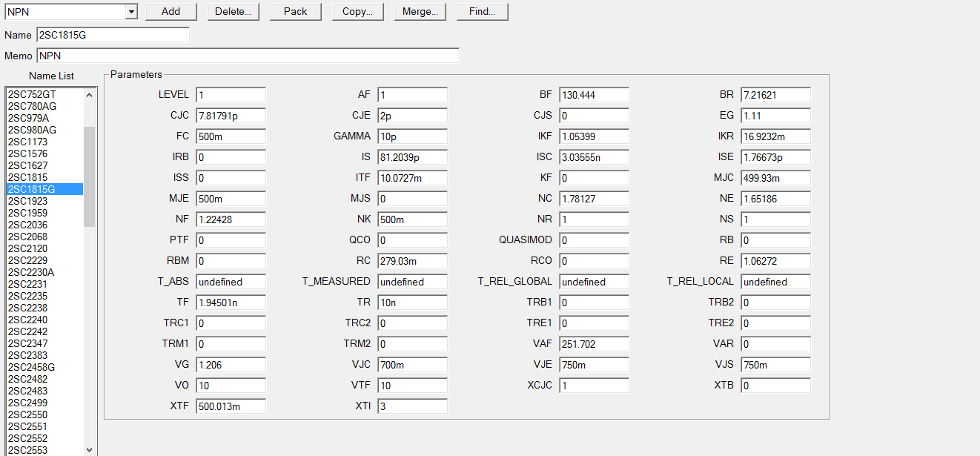980x456 pixels.
Task: Focus the Memo input field
Action: tap(248, 56)
